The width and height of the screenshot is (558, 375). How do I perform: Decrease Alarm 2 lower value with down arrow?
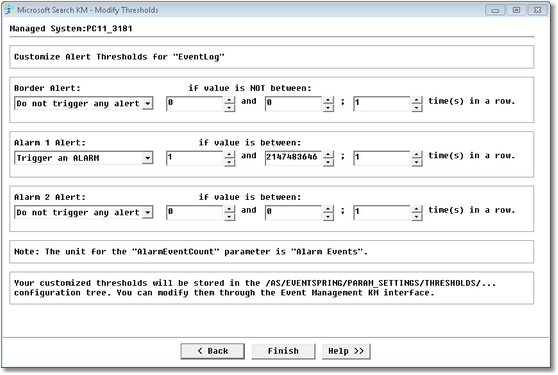(x=230, y=216)
